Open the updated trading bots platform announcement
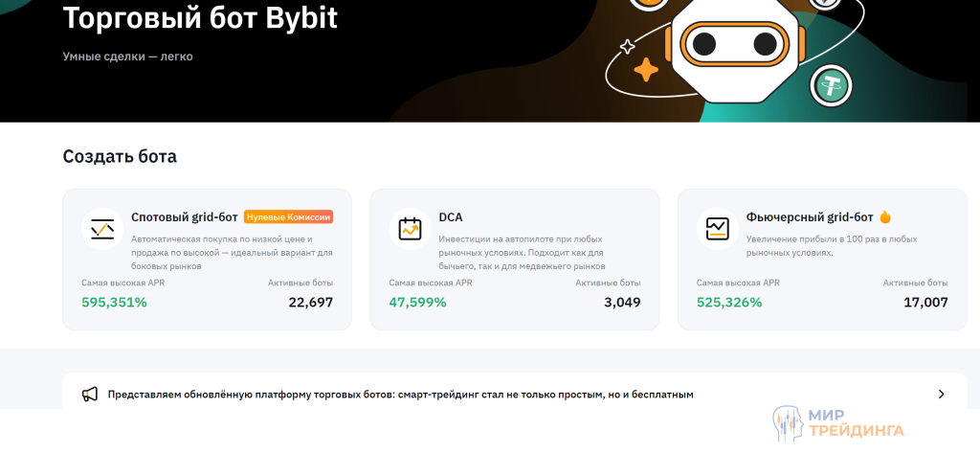The width and height of the screenshot is (980, 453). [400, 394]
